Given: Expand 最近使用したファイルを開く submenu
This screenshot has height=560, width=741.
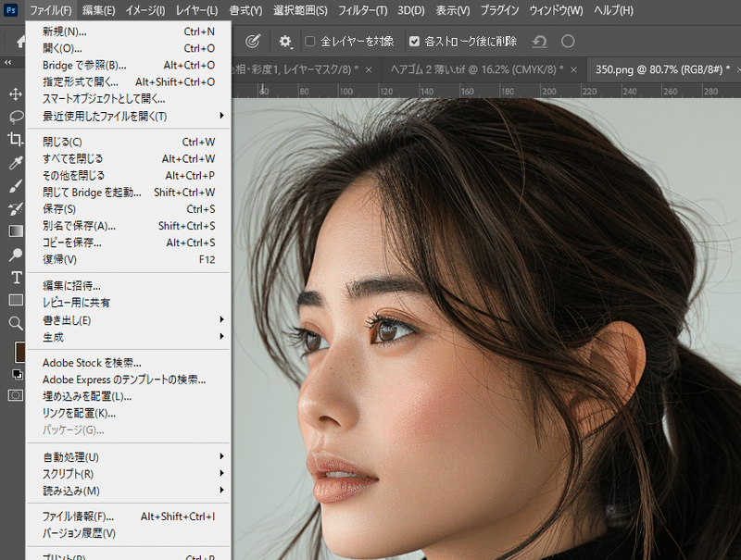Looking at the screenshot, I should click(128, 116).
